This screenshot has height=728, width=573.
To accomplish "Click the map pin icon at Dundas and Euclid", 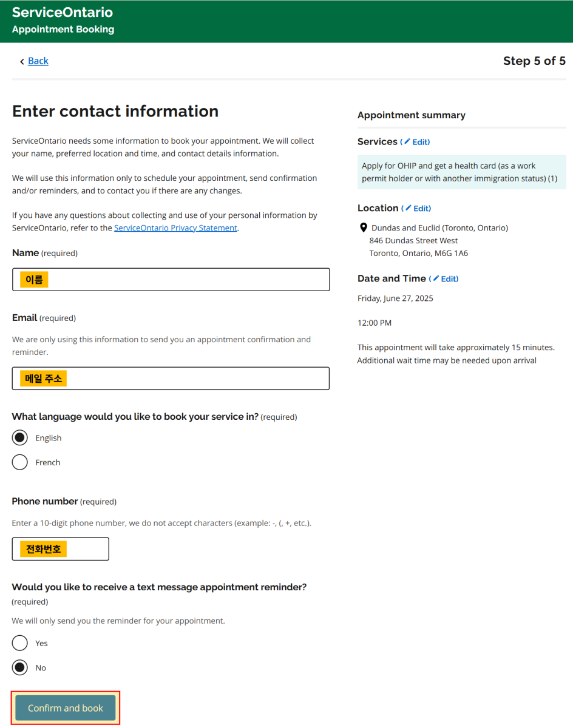I will point(364,228).
